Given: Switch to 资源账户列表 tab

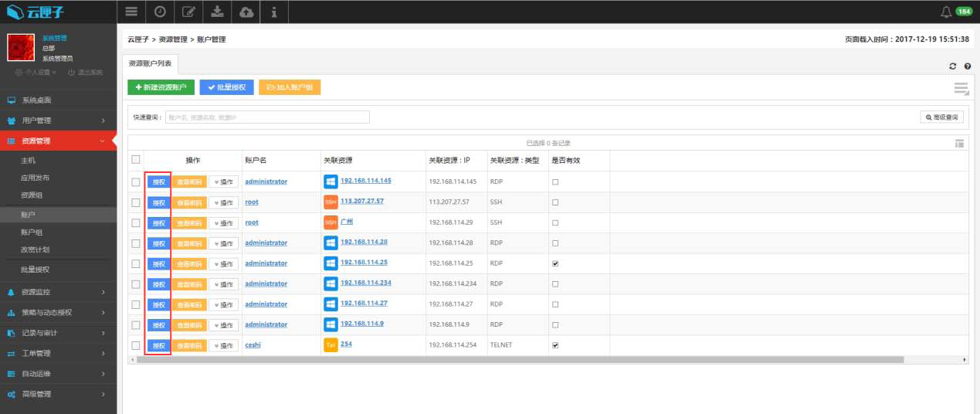Looking at the screenshot, I should point(151,63).
